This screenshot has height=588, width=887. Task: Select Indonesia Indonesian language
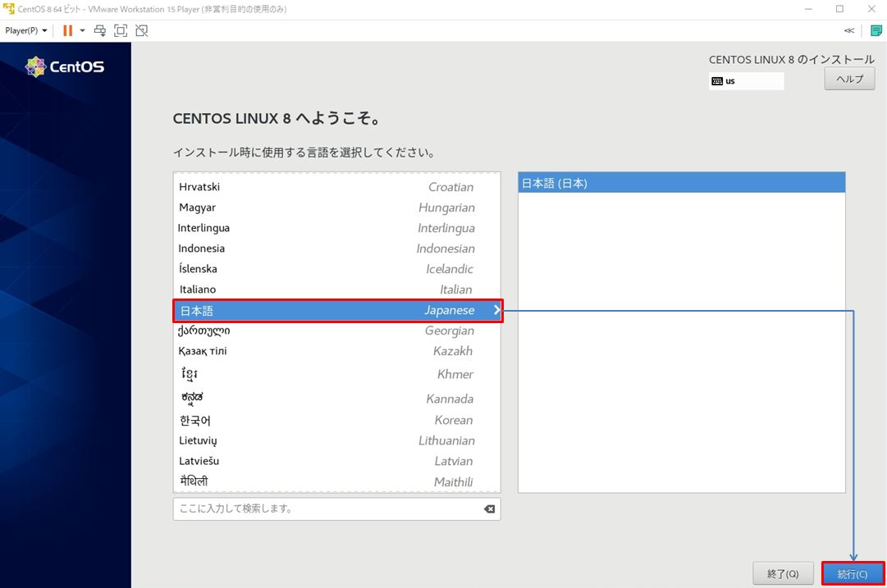[336, 248]
